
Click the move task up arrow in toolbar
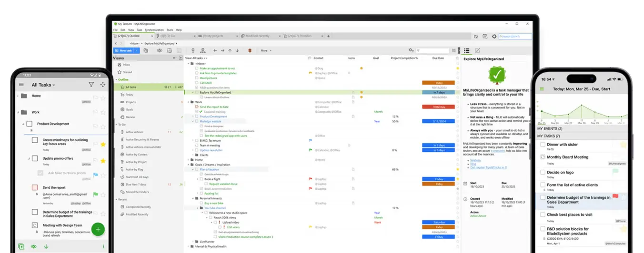[x=230, y=50]
